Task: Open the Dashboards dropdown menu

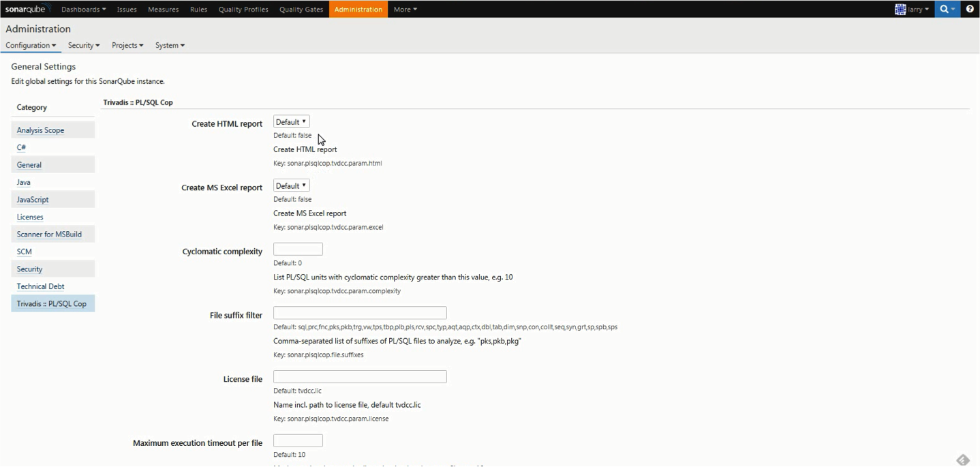Action: (83, 10)
